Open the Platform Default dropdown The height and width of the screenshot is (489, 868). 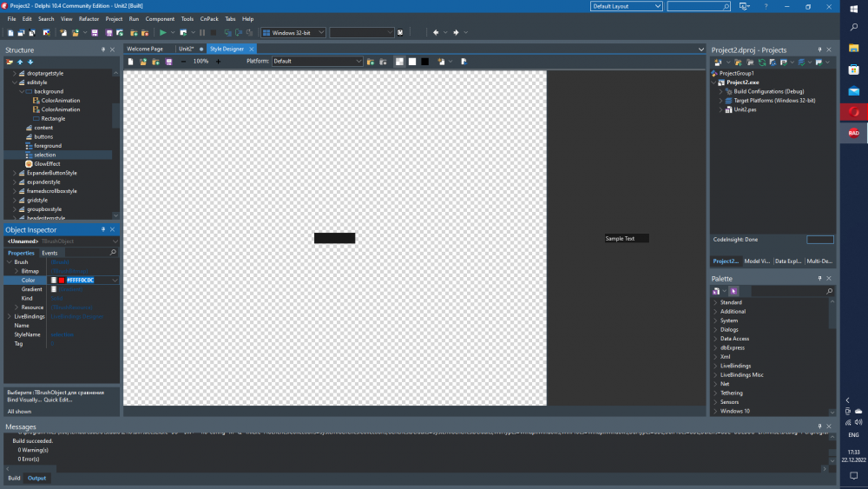click(x=317, y=62)
